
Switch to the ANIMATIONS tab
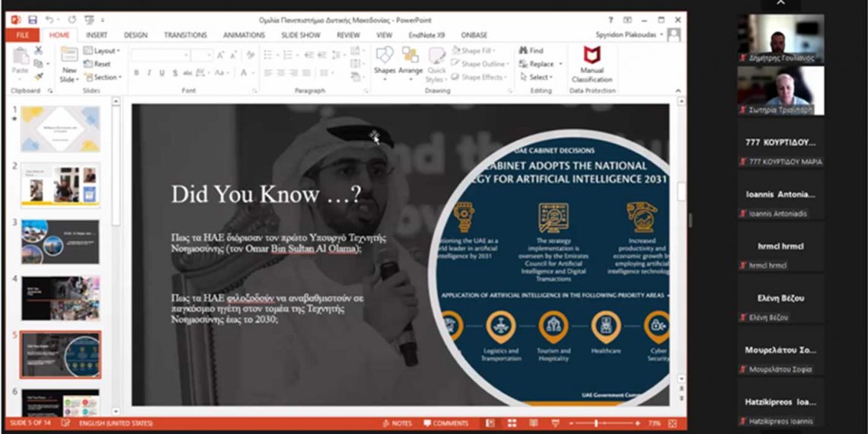click(x=244, y=35)
